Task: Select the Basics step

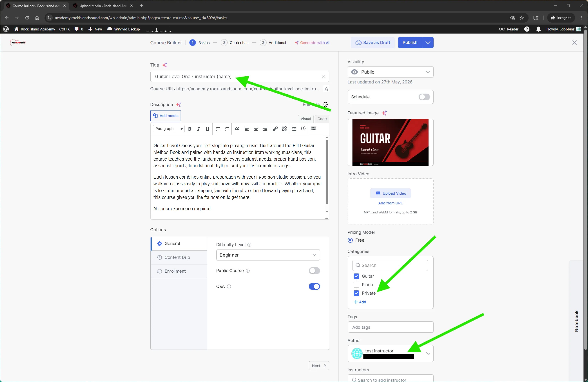Action: [199, 43]
